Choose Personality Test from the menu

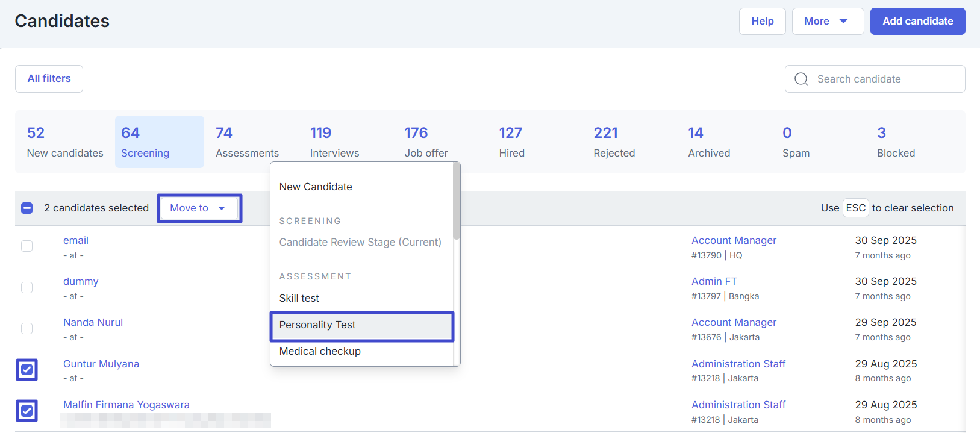click(361, 325)
